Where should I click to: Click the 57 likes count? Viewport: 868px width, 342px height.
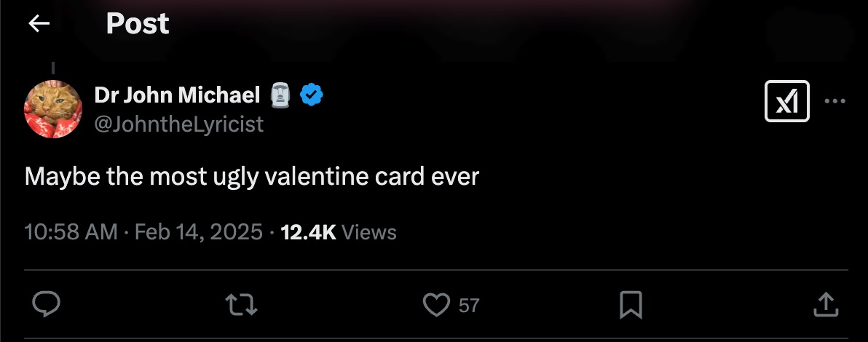[469, 306]
